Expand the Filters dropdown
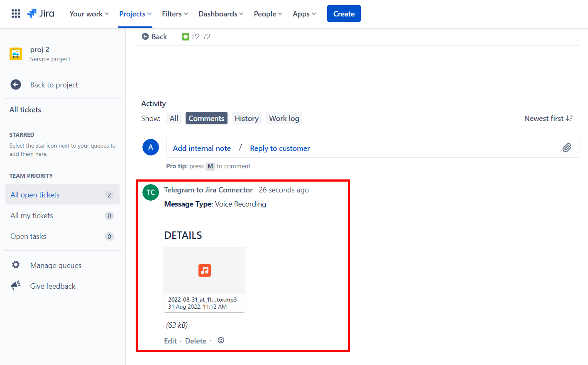Viewport: 588px width, 365px height. (x=175, y=14)
